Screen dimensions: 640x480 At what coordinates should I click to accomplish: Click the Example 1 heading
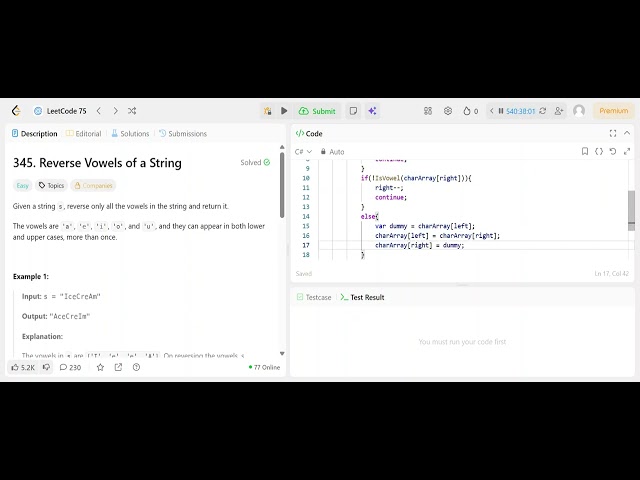tap(31, 276)
